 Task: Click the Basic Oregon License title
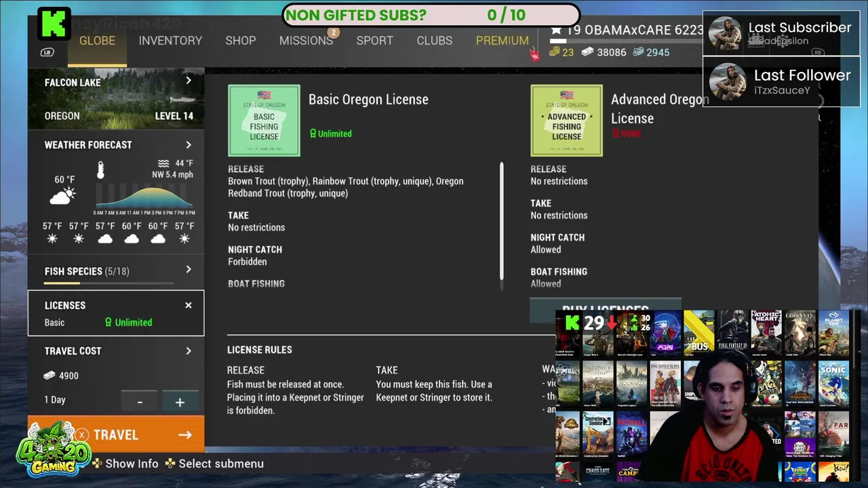[x=368, y=100]
